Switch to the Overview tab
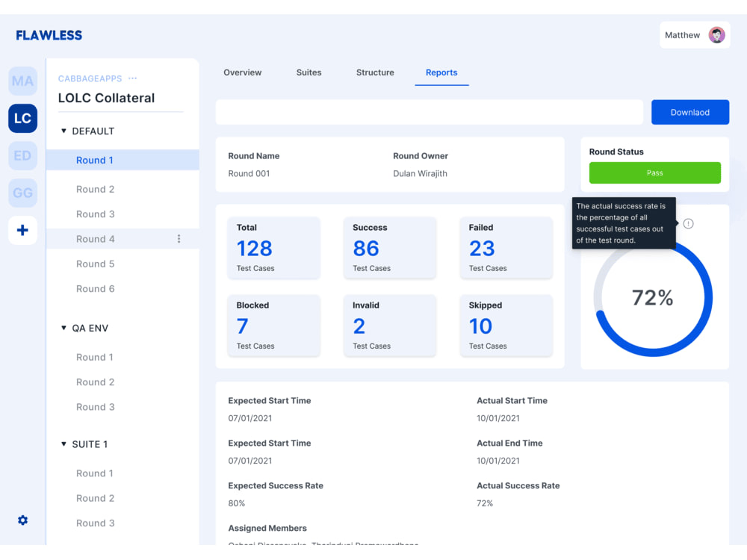Image resolution: width=747 pixels, height=560 pixels. [x=243, y=72]
